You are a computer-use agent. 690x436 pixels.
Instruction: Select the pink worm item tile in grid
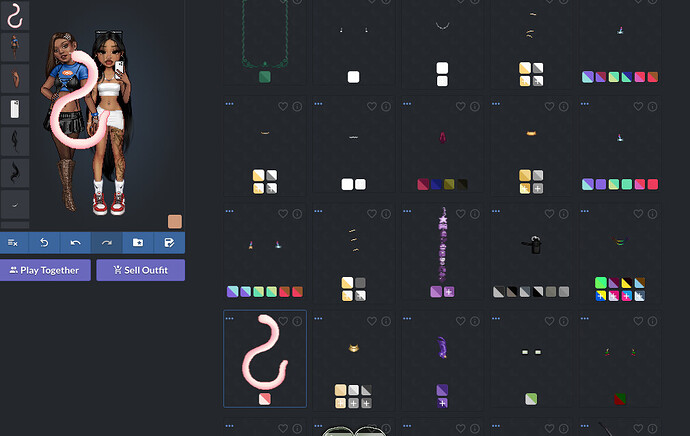[x=265, y=358]
